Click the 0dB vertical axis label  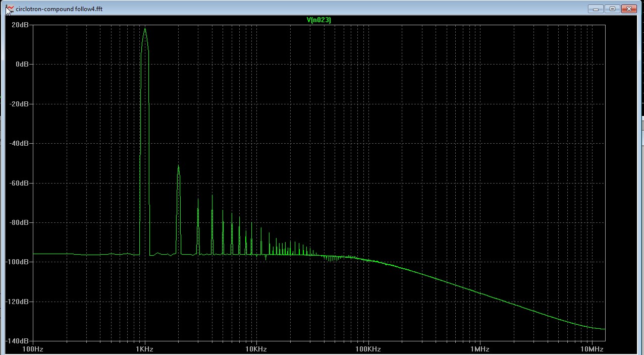click(22, 65)
